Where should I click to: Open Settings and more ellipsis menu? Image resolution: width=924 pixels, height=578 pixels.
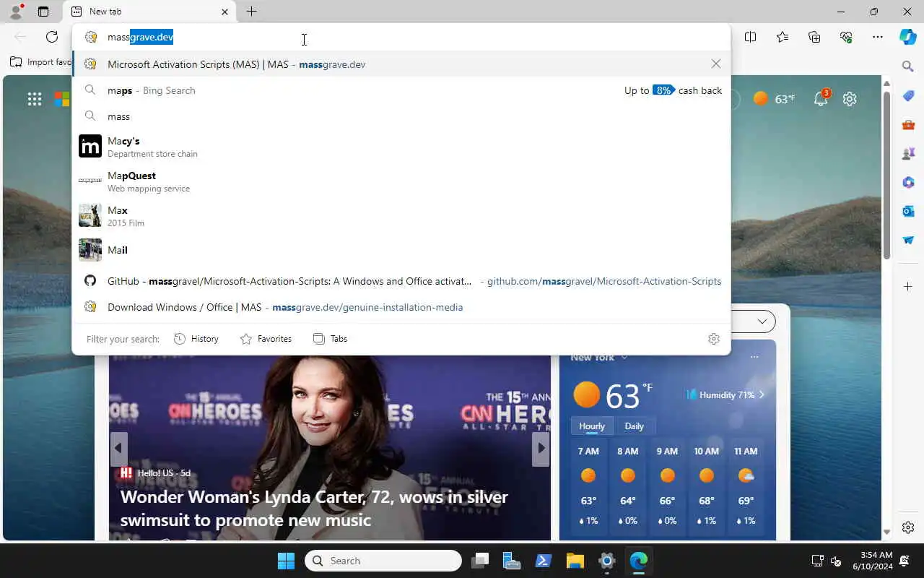click(x=878, y=37)
